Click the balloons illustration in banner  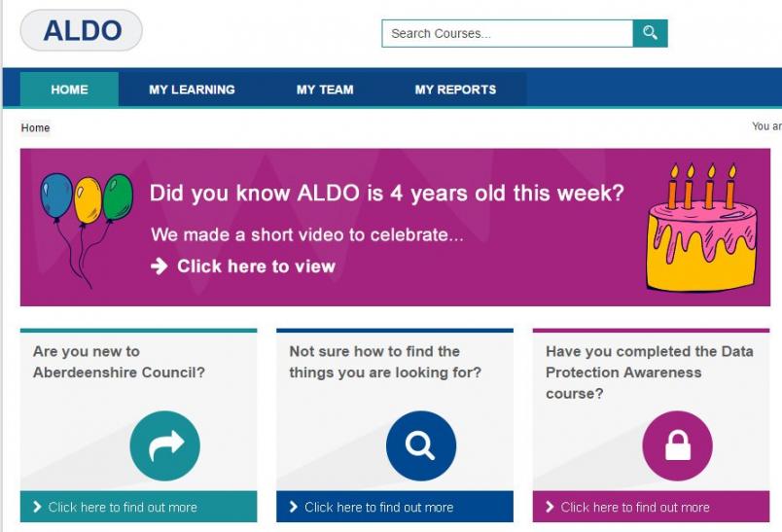(87, 231)
